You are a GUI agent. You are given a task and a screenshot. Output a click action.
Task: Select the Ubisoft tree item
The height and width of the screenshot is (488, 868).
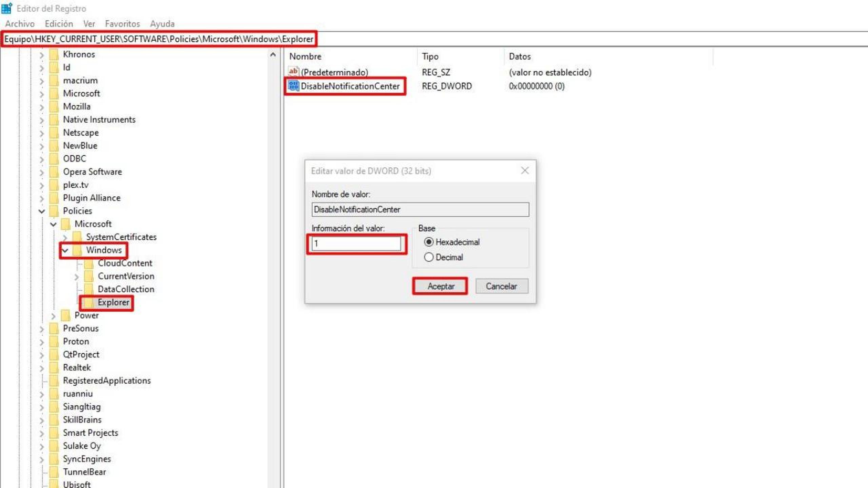77,484
